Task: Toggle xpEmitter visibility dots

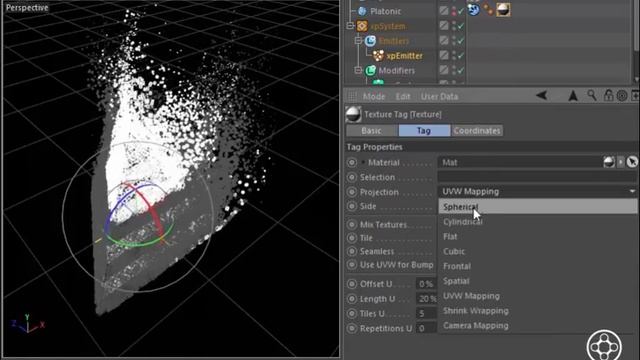Action: pos(454,56)
